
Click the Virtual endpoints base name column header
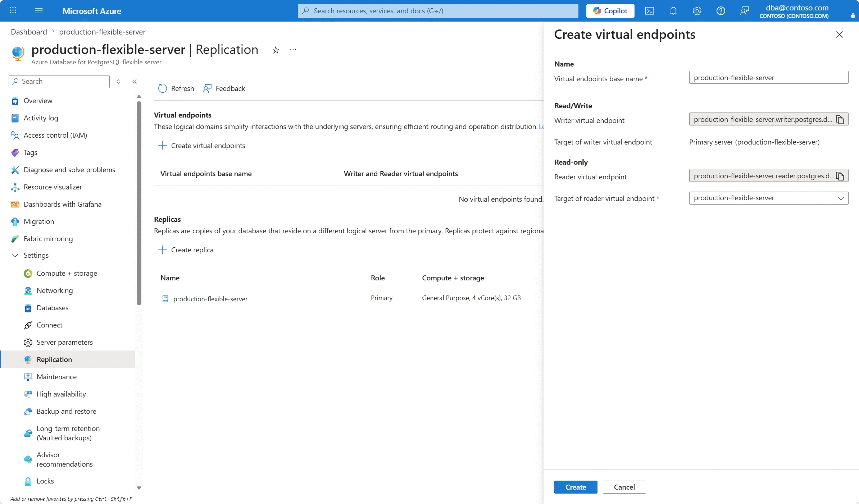[x=206, y=174]
